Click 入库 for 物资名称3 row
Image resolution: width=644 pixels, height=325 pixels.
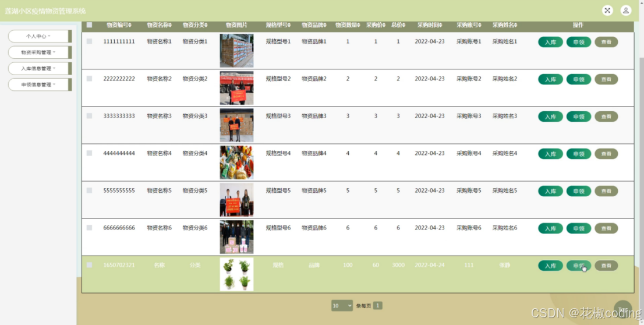click(x=550, y=116)
